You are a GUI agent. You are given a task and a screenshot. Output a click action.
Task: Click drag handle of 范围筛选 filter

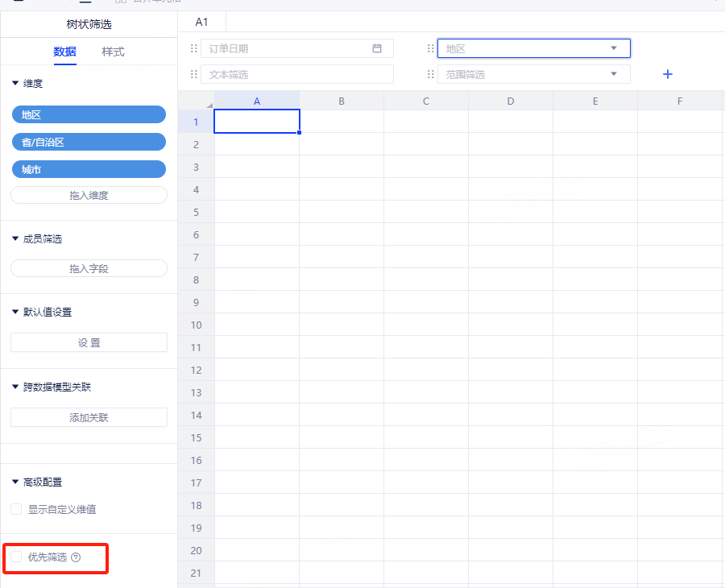[x=431, y=74]
